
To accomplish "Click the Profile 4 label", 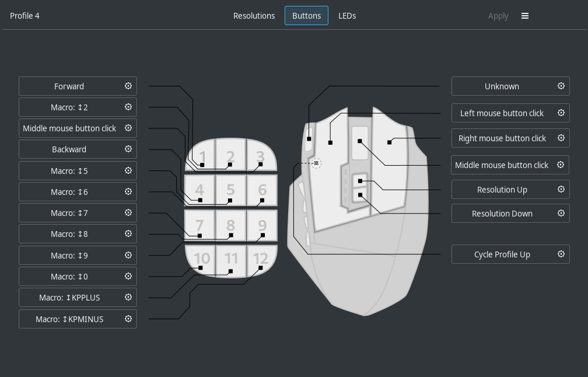I will pos(24,16).
